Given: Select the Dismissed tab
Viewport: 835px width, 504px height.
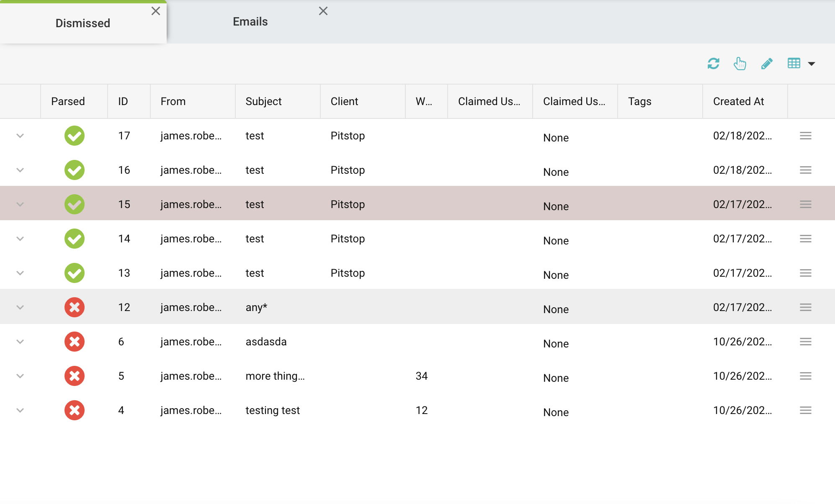Looking at the screenshot, I should tap(83, 23).
